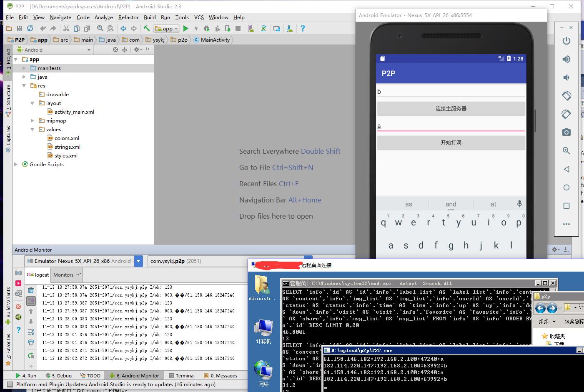Image resolution: width=584 pixels, height=392 pixels.
Task: Clear logcat with trash icon
Action: point(31,290)
